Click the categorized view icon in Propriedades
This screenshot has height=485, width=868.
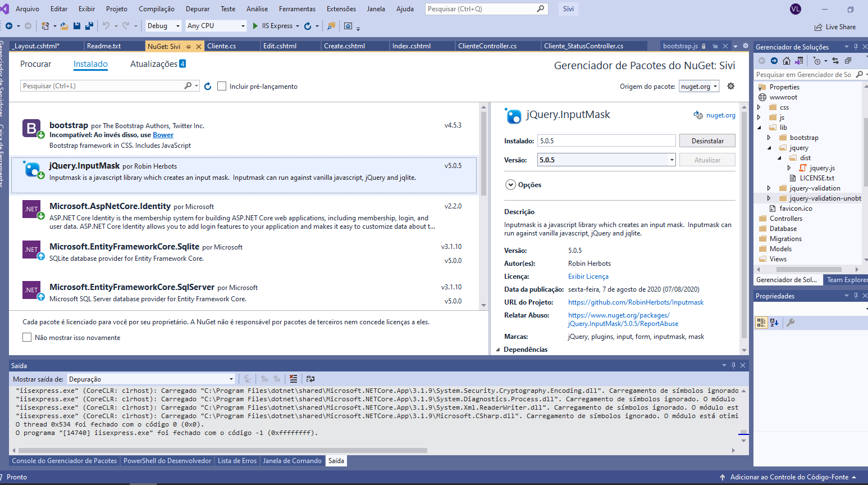pos(761,323)
